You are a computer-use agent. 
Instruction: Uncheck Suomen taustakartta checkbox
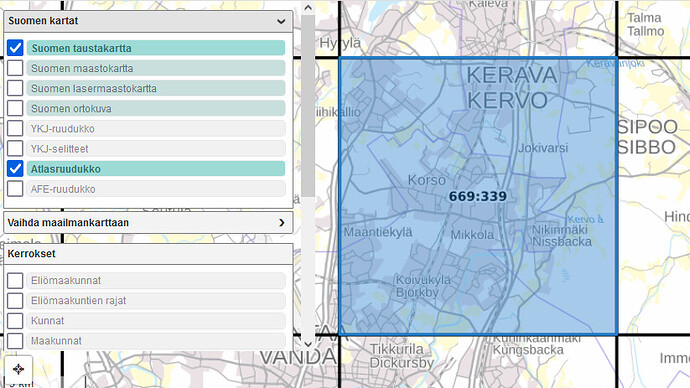point(15,48)
